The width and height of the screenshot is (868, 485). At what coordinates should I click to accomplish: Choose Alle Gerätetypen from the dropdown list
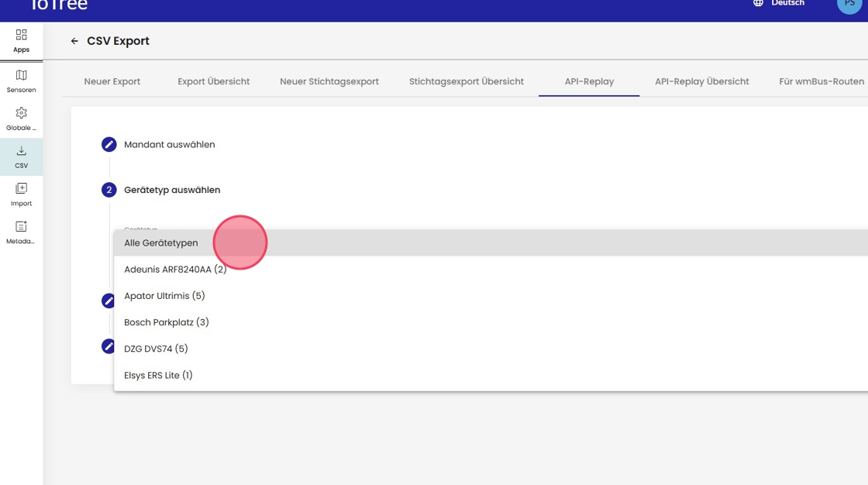(161, 243)
